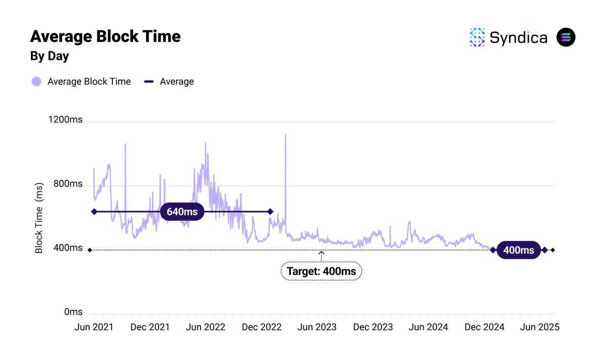Click the 1200ms y-axis label

(x=64, y=120)
